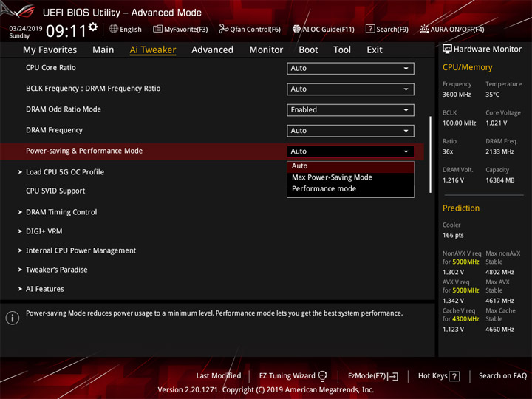Choose Max Power-Saving Mode option
Screen dimensions: 532x399
tap(350, 177)
